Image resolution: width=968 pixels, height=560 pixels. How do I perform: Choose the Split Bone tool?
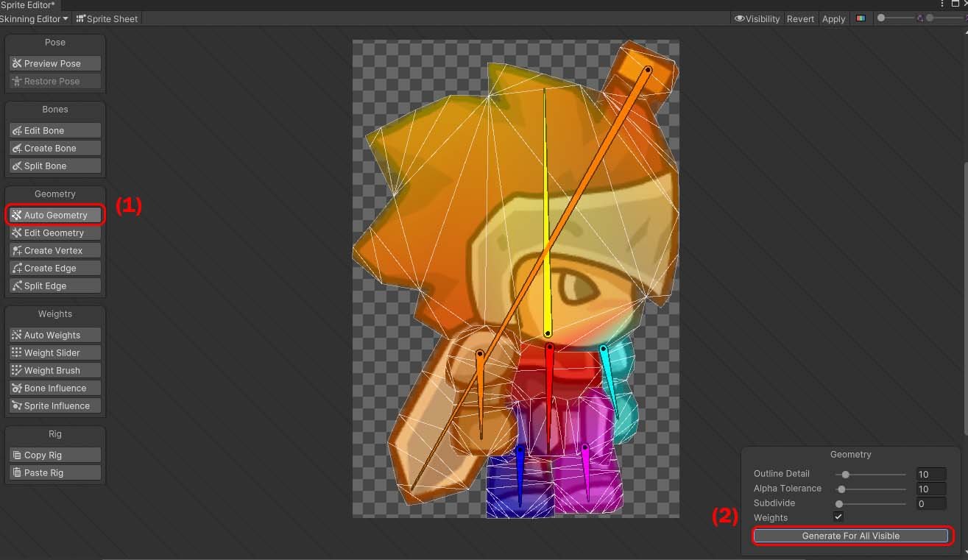coord(55,166)
